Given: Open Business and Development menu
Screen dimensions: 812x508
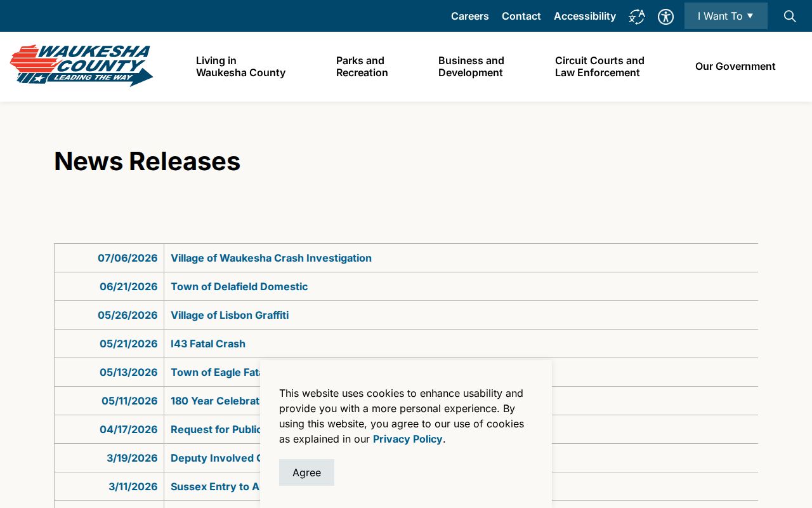Looking at the screenshot, I should (x=471, y=67).
